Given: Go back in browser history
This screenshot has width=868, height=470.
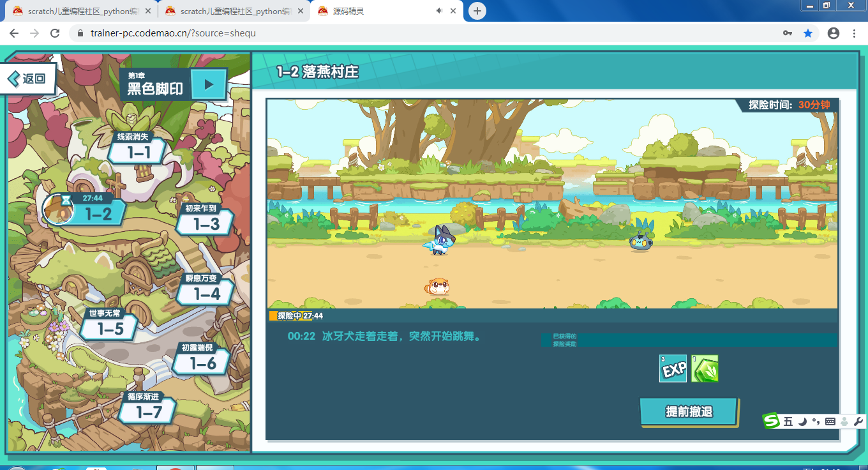Looking at the screenshot, I should pyautogui.click(x=14, y=33).
